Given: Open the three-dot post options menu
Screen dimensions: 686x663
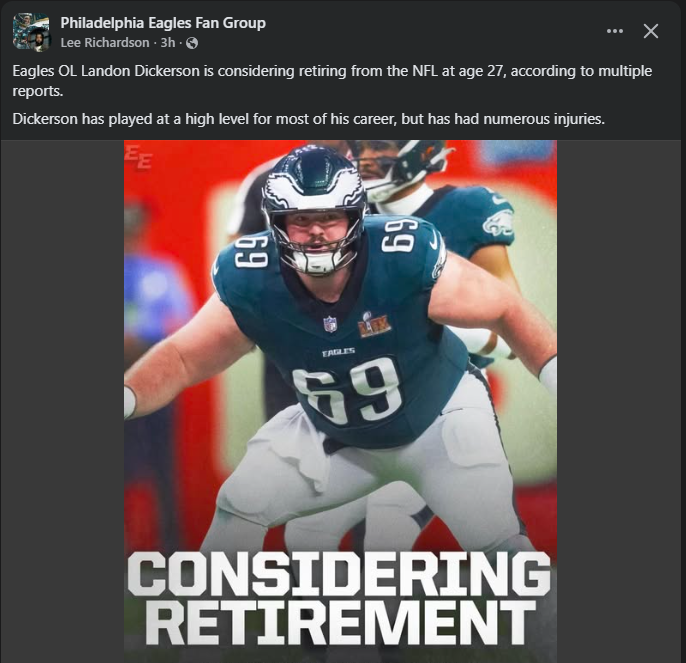Looking at the screenshot, I should [615, 31].
